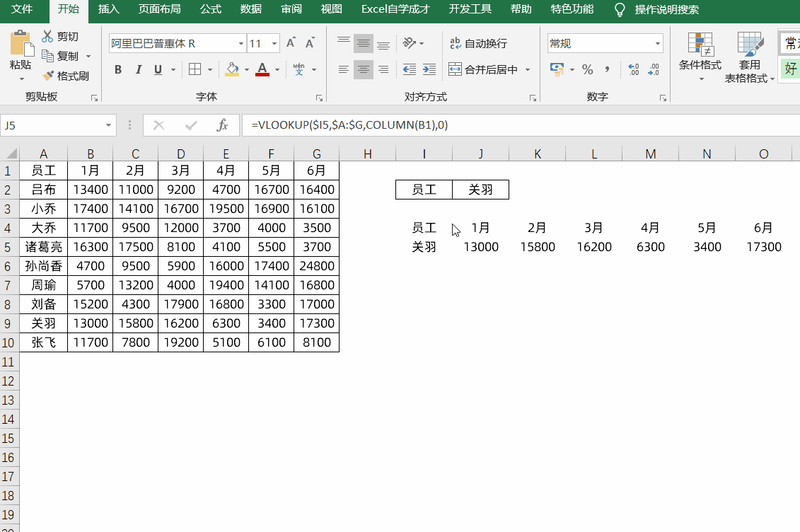The height and width of the screenshot is (532, 800).
Task: Toggle underline formatting
Action: (158, 69)
